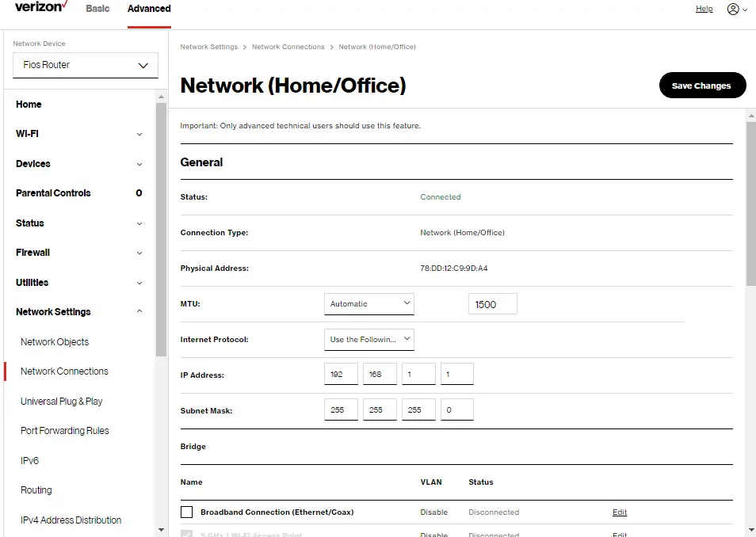756x537 pixels.
Task: Open IPv6 settings from sidebar
Action: [x=29, y=460]
